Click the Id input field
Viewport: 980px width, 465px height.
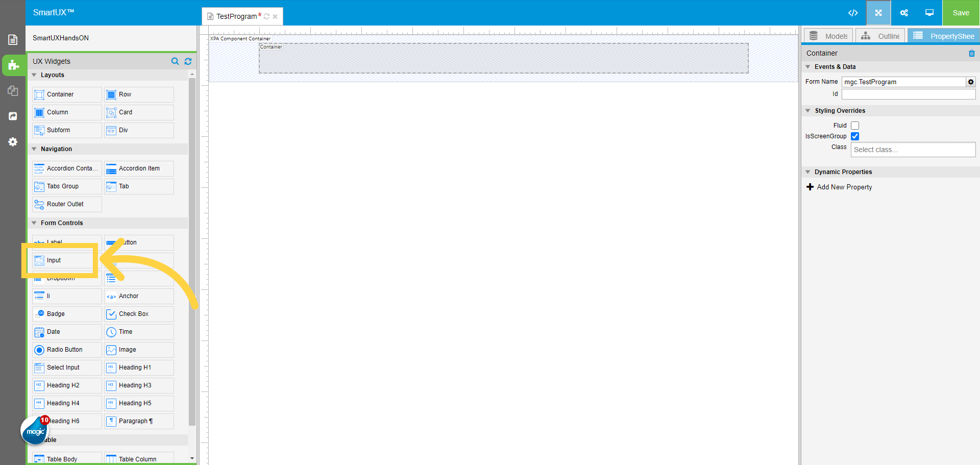click(x=908, y=94)
